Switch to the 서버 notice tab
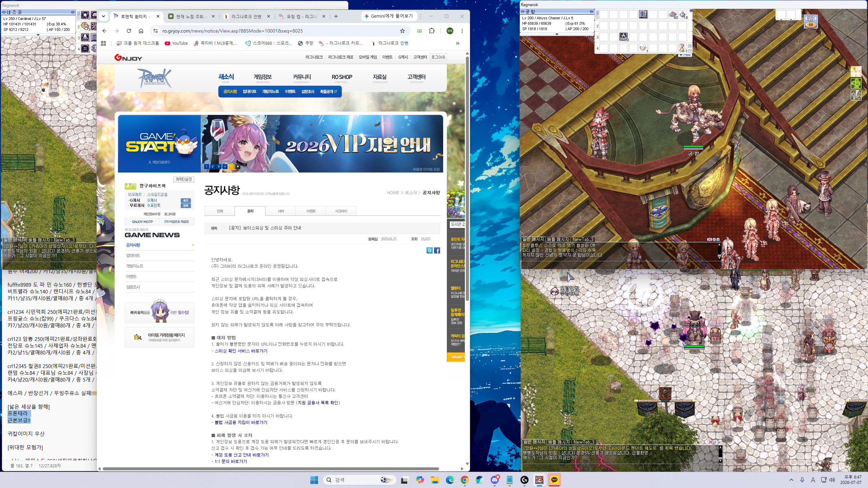The image size is (868, 488). 280,211
